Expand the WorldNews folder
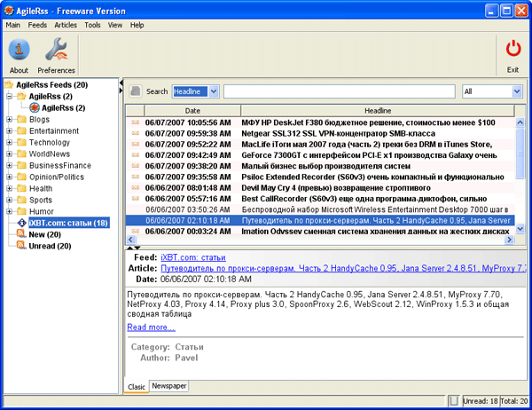The width and height of the screenshot is (532, 410). [9, 154]
